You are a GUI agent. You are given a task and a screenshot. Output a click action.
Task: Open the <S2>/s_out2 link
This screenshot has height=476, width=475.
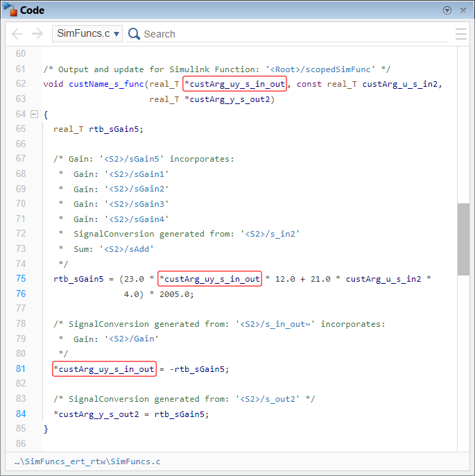click(x=268, y=399)
